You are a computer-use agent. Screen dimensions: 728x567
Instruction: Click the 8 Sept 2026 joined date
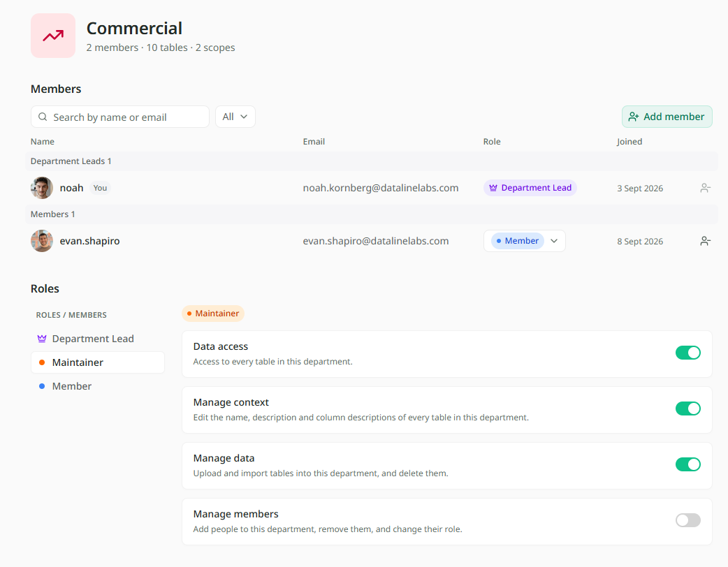coord(640,242)
